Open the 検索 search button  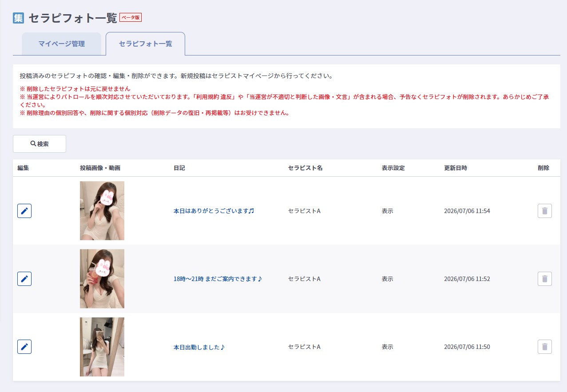pyautogui.click(x=40, y=144)
